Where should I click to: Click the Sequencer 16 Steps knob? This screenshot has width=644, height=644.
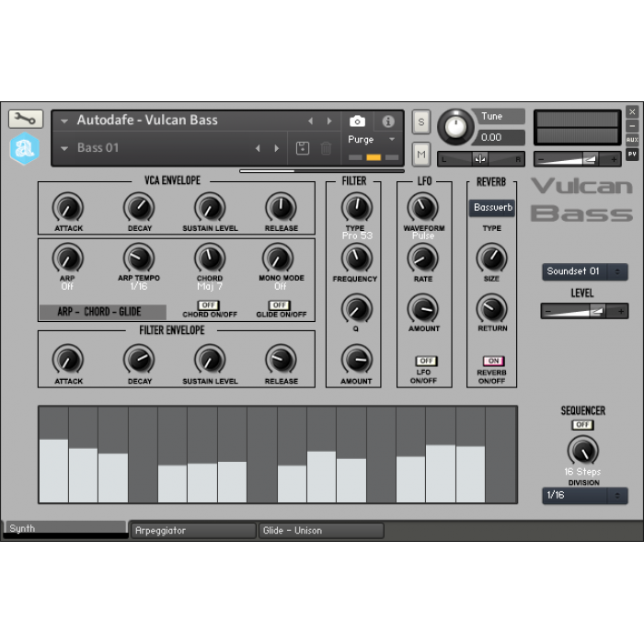coord(582,451)
